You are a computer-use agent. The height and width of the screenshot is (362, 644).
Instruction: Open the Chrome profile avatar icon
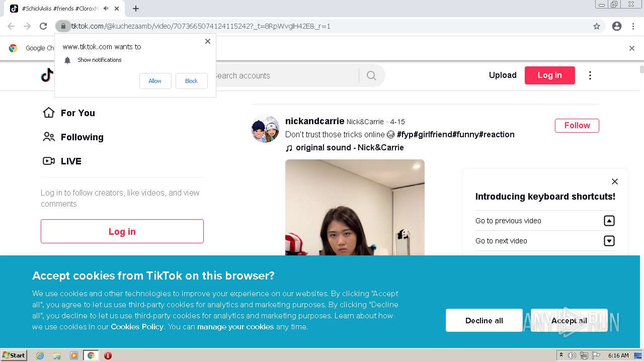pyautogui.click(x=617, y=26)
